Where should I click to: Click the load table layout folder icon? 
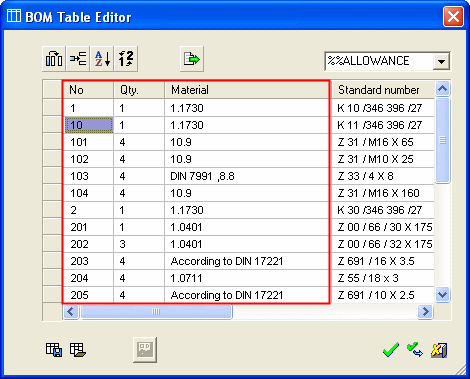tap(78, 350)
